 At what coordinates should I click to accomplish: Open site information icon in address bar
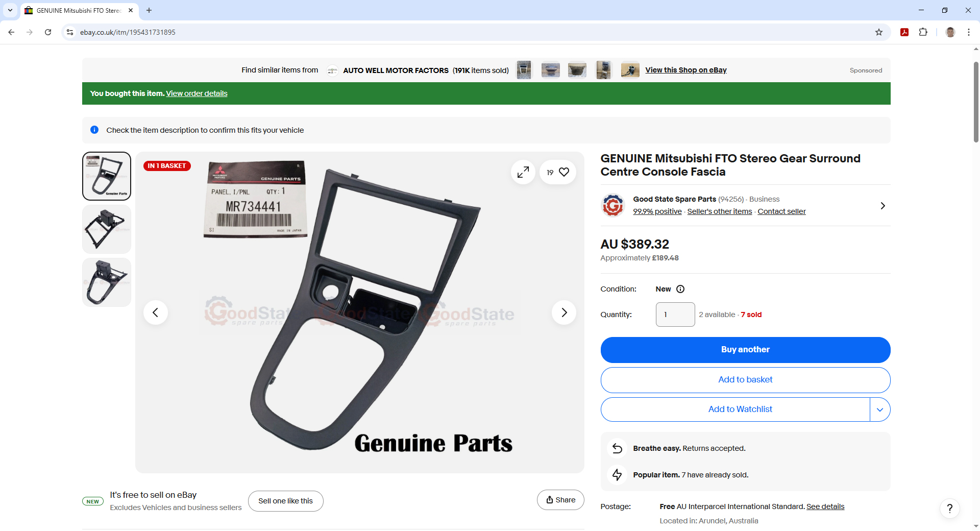coord(70,32)
